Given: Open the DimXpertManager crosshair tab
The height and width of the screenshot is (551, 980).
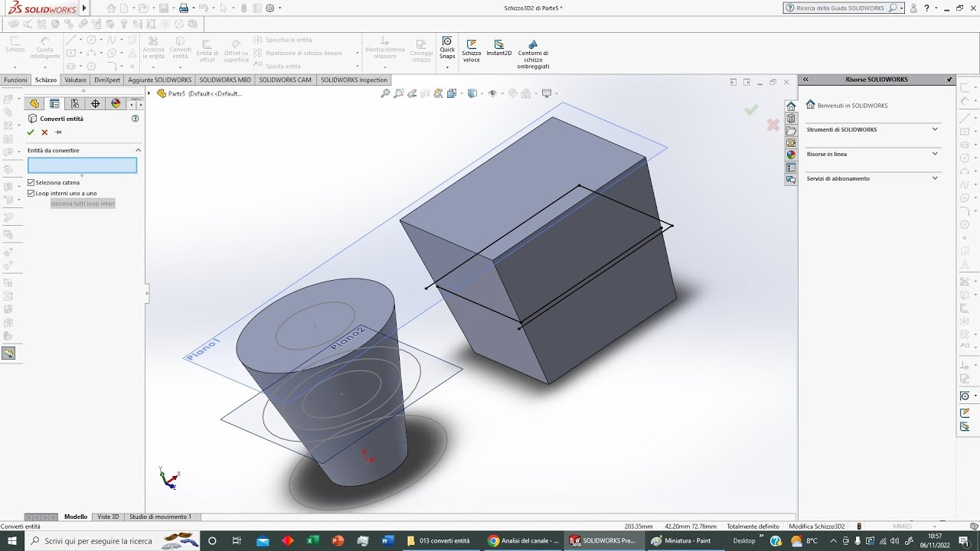Looking at the screenshot, I should pyautogui.click(x=96, y=104).
